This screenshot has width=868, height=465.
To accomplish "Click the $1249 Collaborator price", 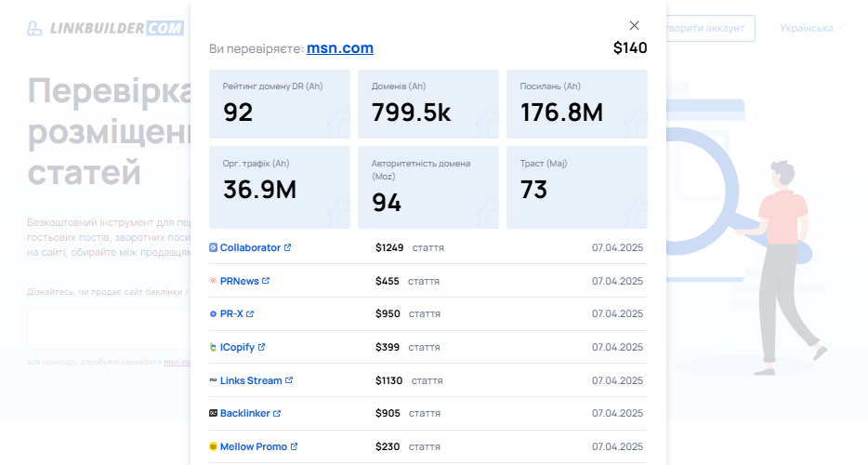I will 389,247.
